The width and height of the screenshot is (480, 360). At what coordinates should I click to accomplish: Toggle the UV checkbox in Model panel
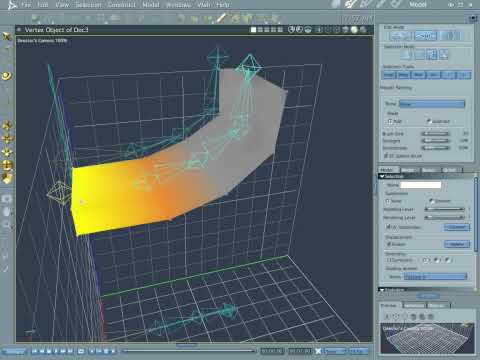pyautogui.click(x=388, y=227)
